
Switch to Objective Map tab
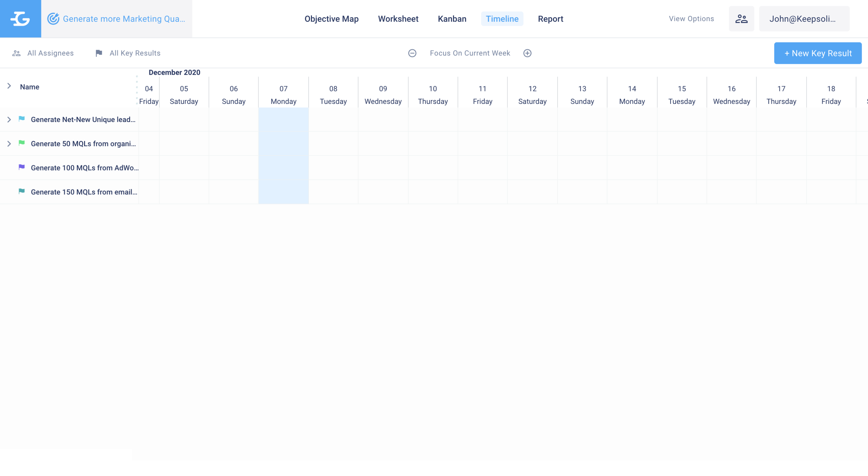[x=332, y=19]
